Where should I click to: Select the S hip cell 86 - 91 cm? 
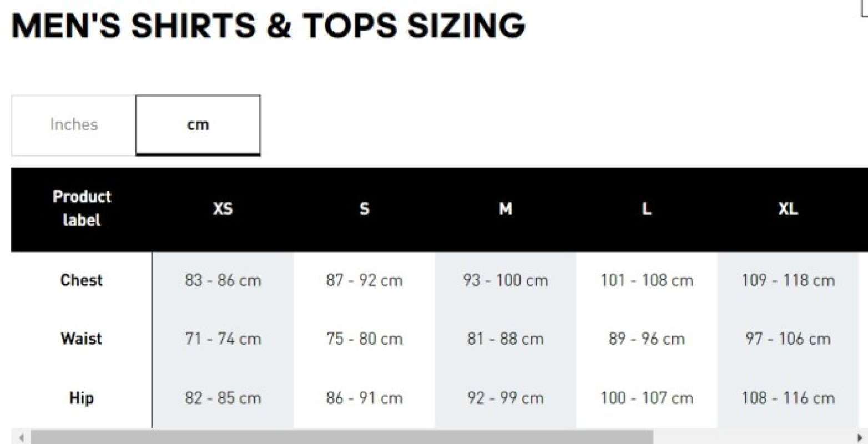point(364,398)
